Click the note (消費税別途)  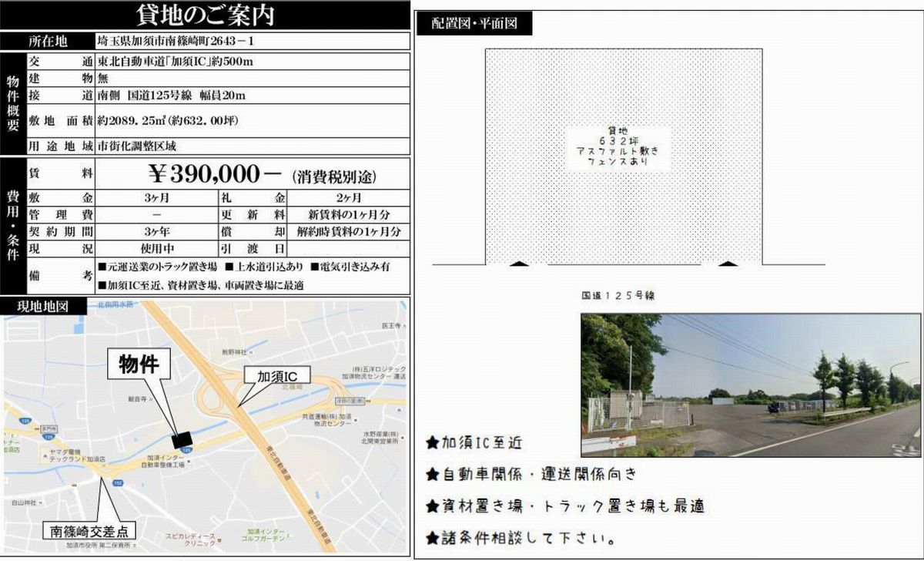click(334, 176)
